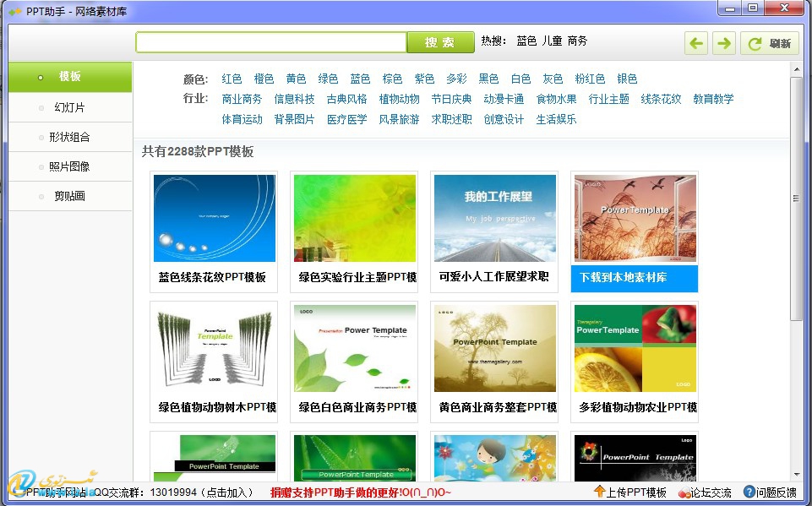812x506 pixels.
Task: Filter by color 银色
Action: coord(627,79)
